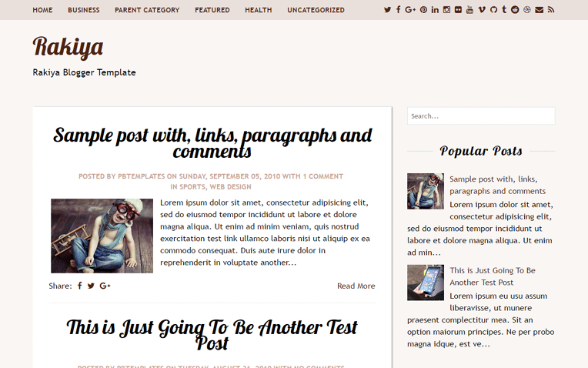
Task: Open the Twitter icon in header
Action: [387, 10]
